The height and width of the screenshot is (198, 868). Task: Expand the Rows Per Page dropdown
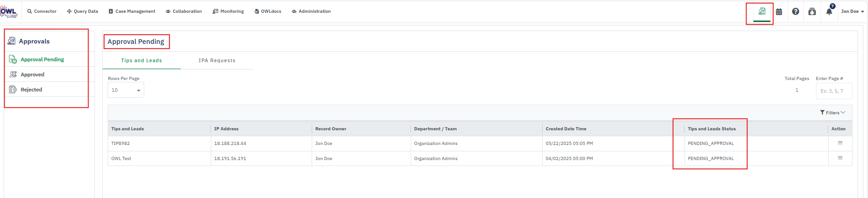tap(126, 90)
